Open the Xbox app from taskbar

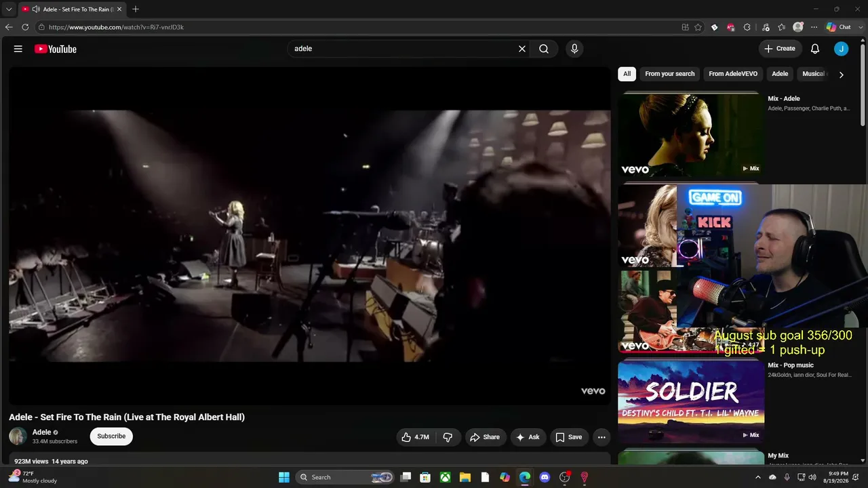[x=445, y=477]
